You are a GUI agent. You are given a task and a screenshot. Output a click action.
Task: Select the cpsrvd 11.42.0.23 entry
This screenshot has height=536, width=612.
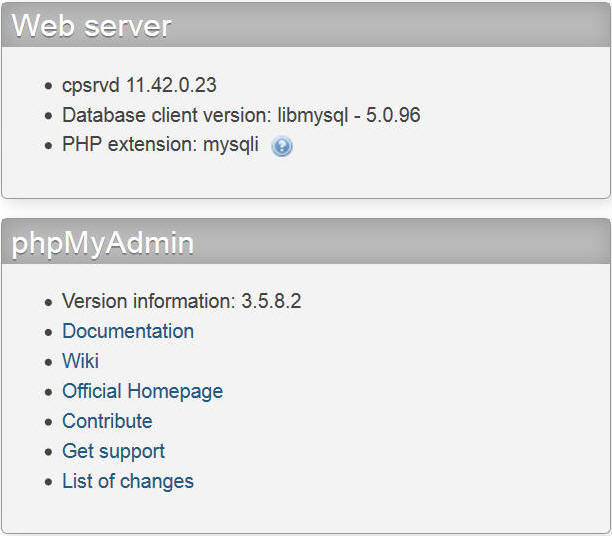pos(139,85)
